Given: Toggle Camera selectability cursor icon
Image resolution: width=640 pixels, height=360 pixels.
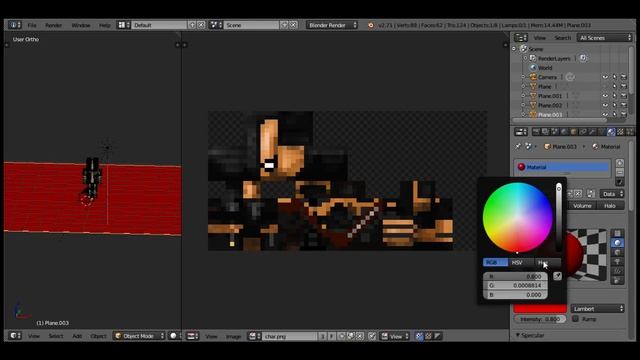Looking at the screenshot, I should (615, 77).
